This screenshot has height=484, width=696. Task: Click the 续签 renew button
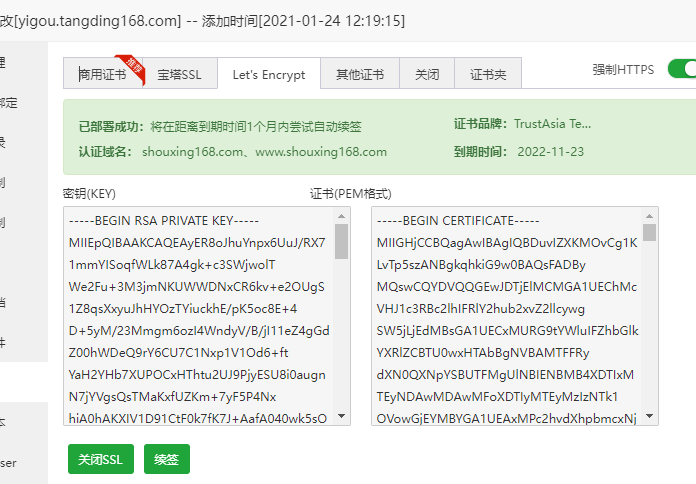click(x=166, y=459)
